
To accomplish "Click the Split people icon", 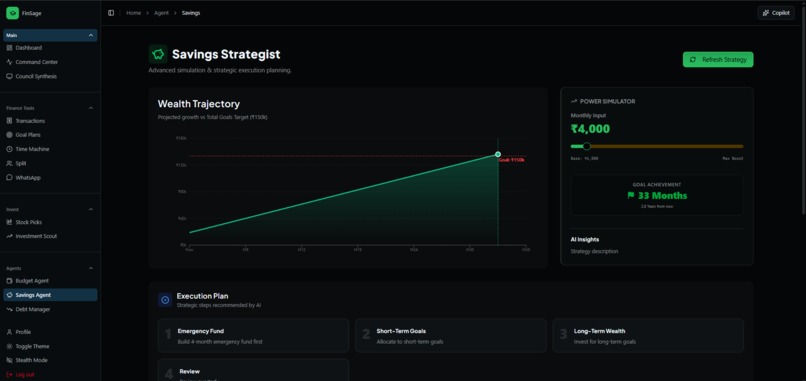I will (x=9, y=164).
